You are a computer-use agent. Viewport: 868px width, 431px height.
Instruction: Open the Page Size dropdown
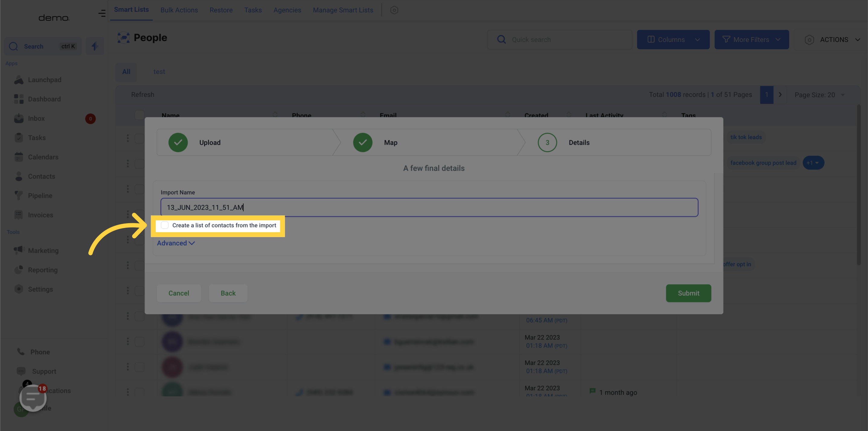(x=819, y=95)
